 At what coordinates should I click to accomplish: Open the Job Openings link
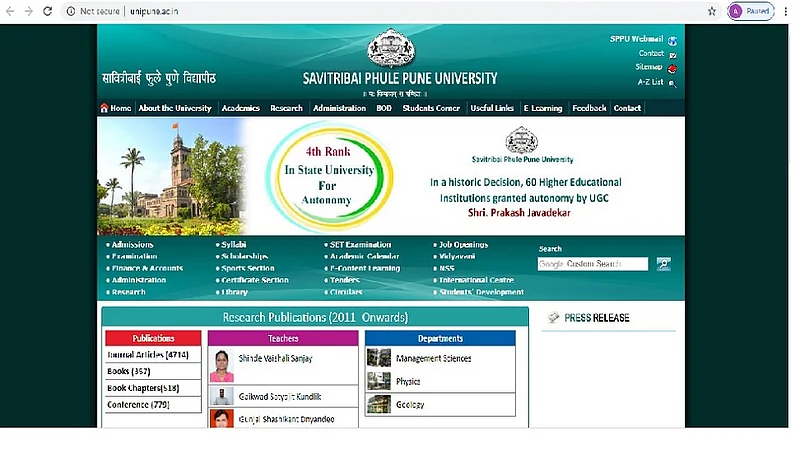[x=463, y=245]
